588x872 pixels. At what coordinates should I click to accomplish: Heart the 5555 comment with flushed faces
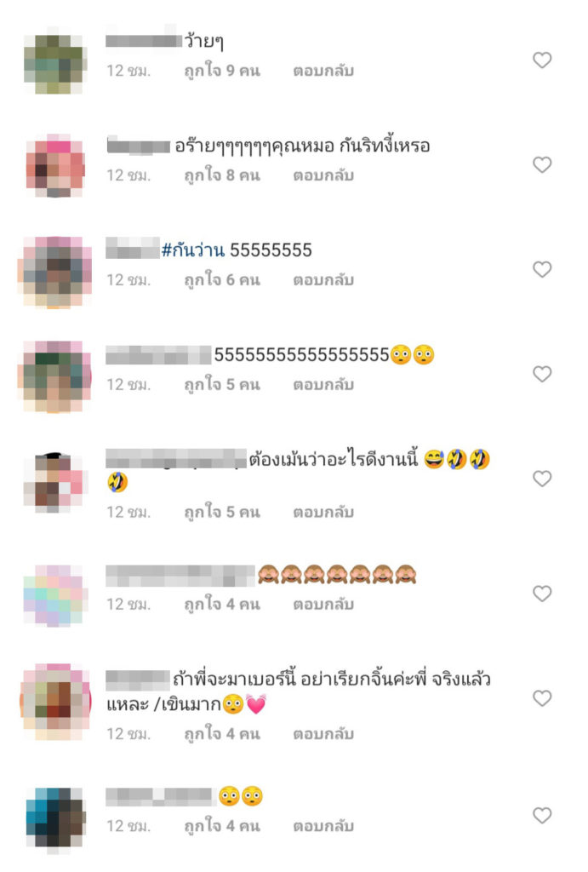tap(542, 373)
